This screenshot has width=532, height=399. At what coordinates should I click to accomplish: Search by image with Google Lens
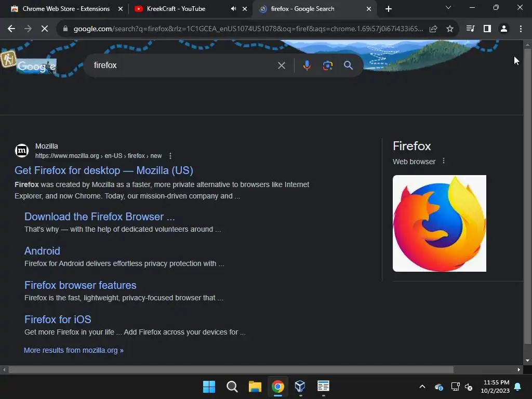coord(327,65)
